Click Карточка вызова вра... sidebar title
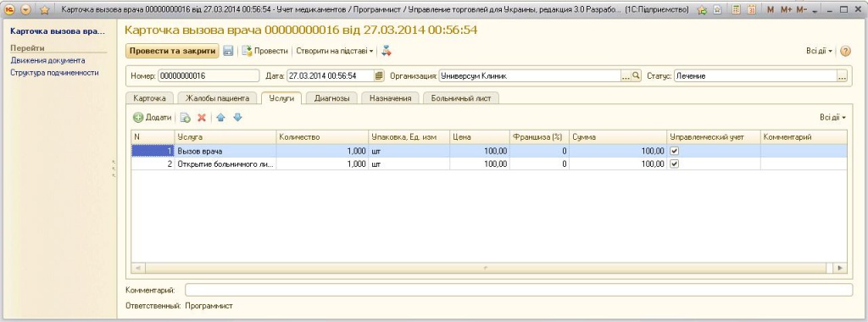The image size is (868, 322). pos(58,31)
